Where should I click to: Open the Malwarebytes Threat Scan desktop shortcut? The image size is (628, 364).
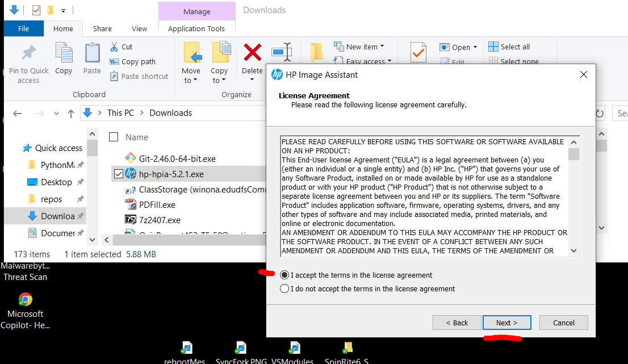click(x=25, y=272)
